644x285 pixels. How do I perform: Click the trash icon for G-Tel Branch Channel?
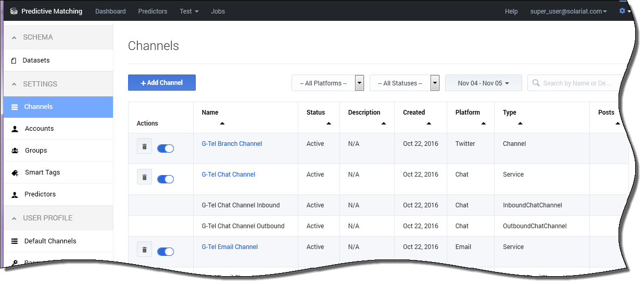[144, 146]
